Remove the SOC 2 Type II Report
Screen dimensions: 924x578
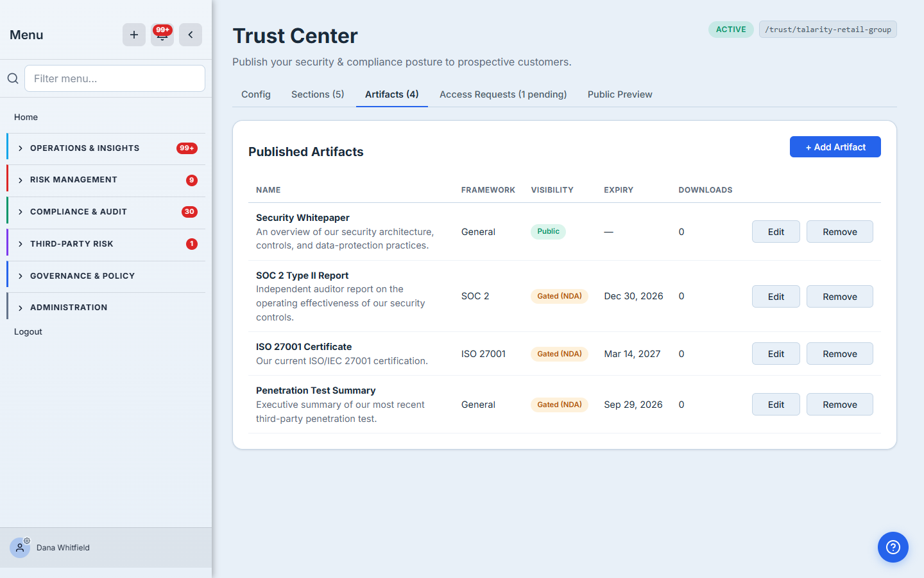tap(840, 297)
